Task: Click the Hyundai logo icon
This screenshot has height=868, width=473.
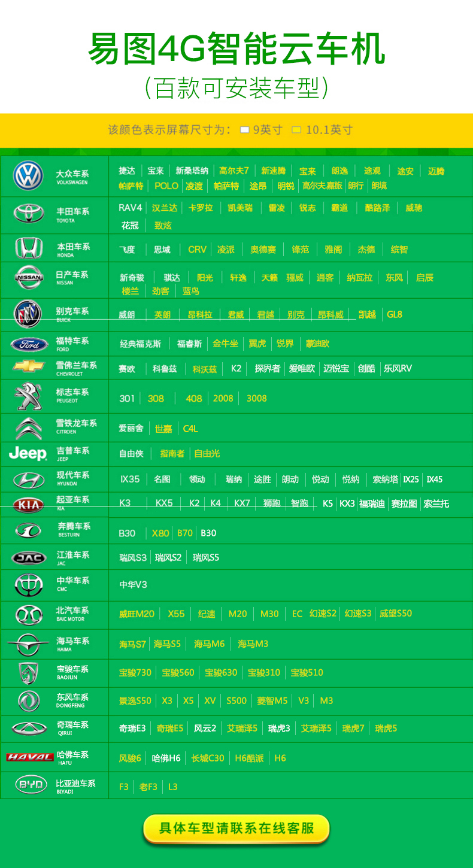Action: tap(29, 480)
